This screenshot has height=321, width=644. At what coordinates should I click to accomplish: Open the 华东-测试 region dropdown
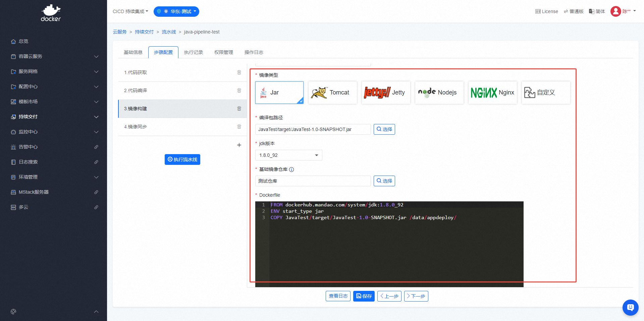(176, 11)
